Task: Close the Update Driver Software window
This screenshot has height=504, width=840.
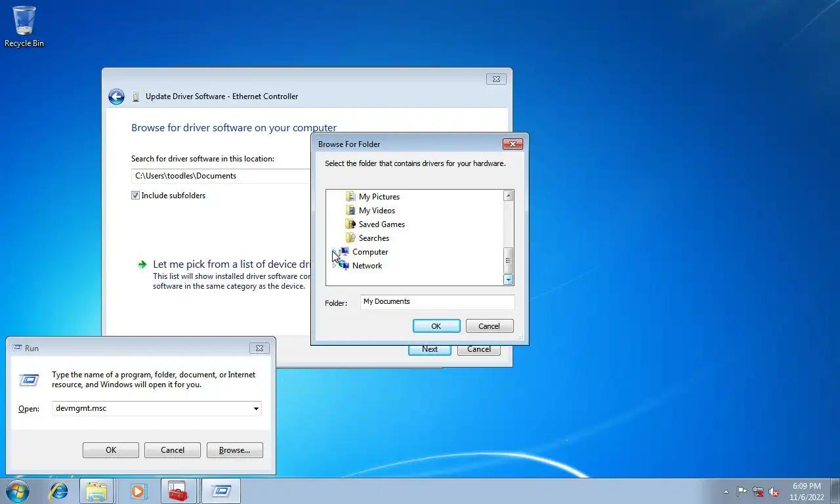Action: [497, 79]
